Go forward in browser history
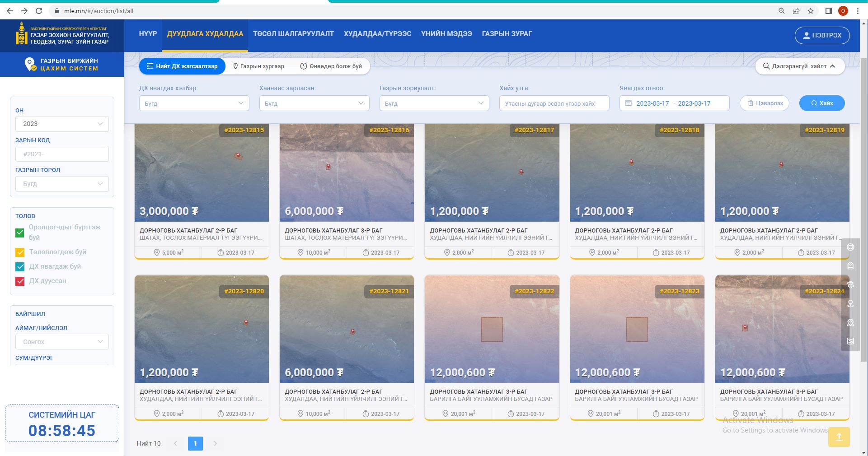Viewport: 868px width, 456px height. point(24,11)
